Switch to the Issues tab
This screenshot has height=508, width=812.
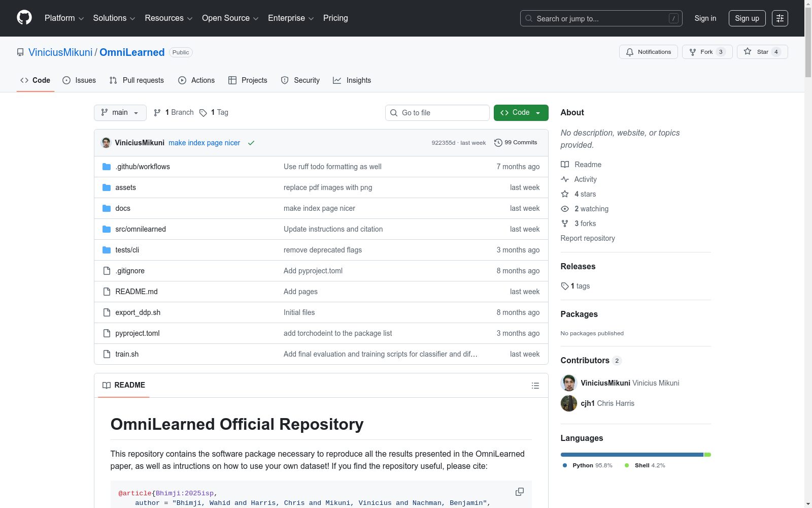[79, 80]
